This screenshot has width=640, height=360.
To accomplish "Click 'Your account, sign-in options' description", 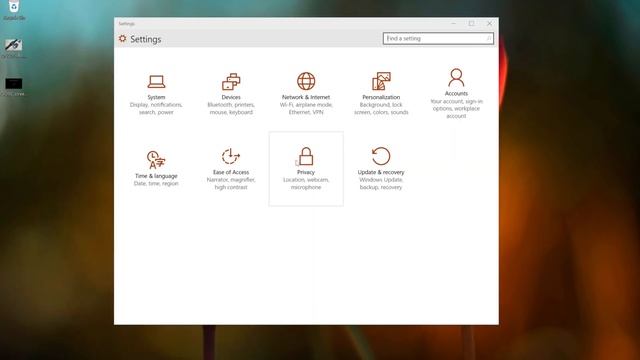I will point(456,109).
